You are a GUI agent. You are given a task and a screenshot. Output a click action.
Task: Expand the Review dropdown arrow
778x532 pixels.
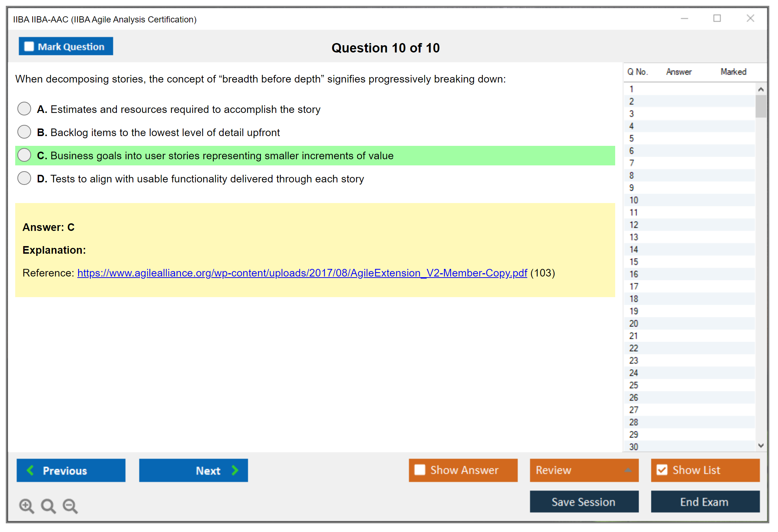point(628,470)
